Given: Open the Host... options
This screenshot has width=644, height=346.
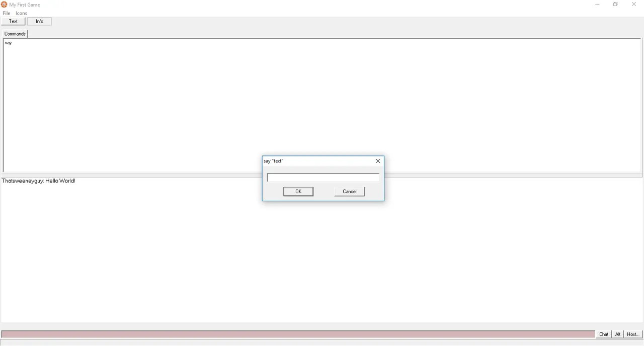Looking at the screenshot, I should point(633,334).
